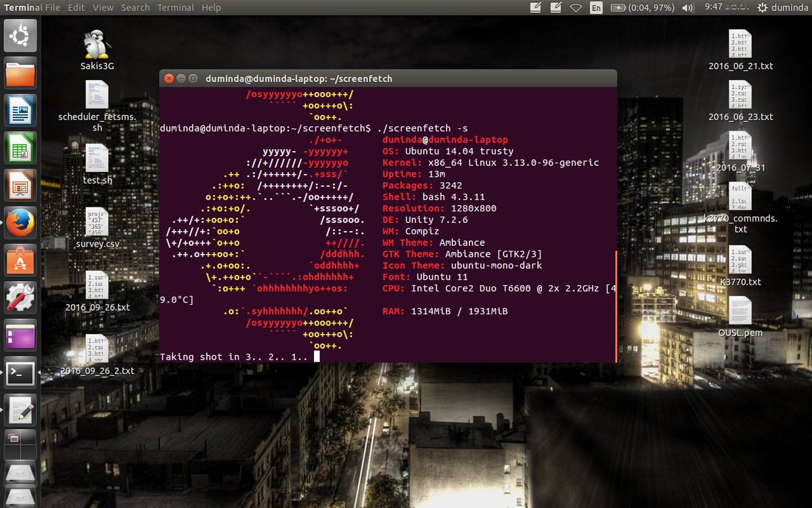Image resolution: width=812 pixels, height=508 pixels.
Task: Click the Ubuntu Dash icon at launcher top
Action: coord(19,35)
